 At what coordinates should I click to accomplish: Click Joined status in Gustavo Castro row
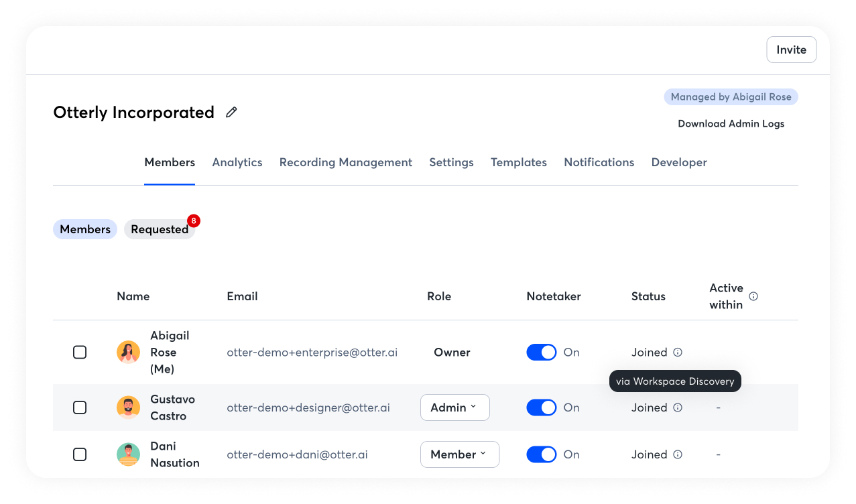[x=650, y=407]
